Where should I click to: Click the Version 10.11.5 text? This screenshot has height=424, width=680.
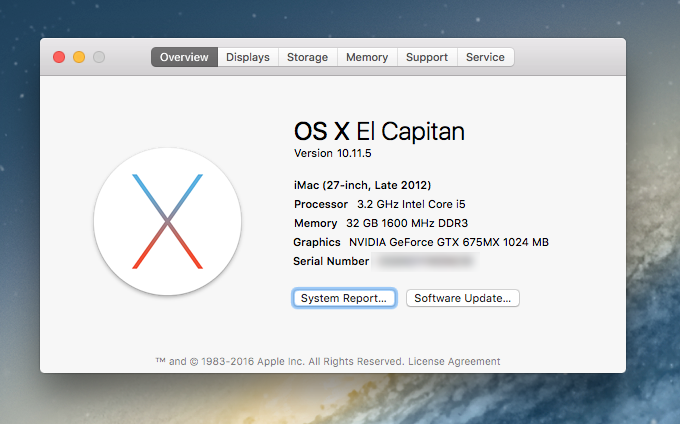point(333,153)
